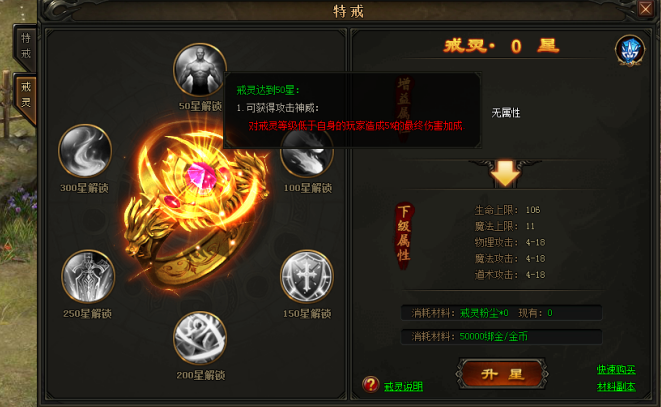Select the 150星解锁 cross shield icon

point(306,276)
